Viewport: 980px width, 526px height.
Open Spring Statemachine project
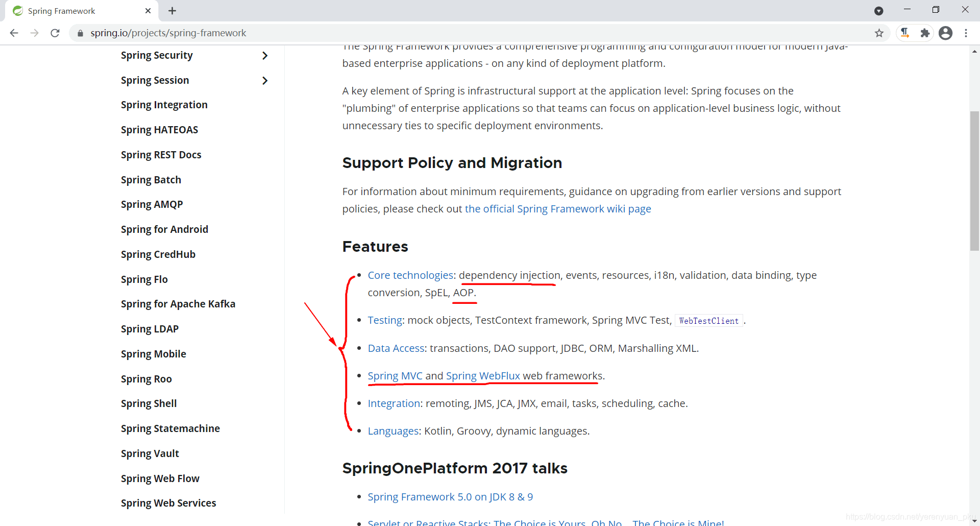pos(170,428)
